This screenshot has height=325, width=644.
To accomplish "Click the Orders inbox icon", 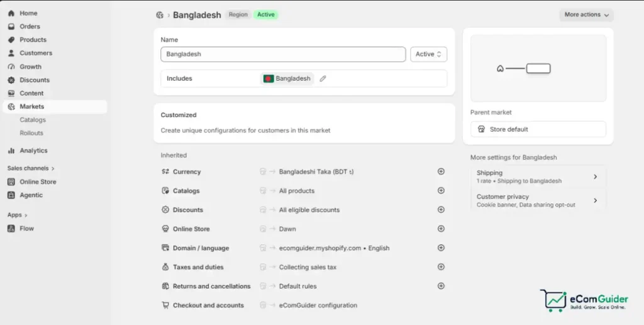I will [x=11, y=26].
